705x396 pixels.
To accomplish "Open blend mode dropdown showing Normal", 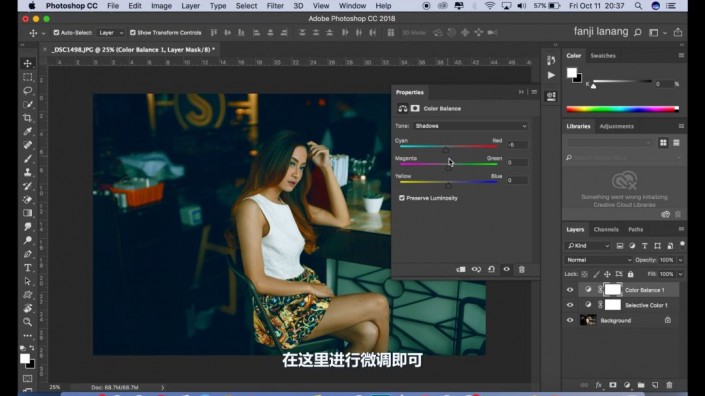I will (x=598, y=260).
